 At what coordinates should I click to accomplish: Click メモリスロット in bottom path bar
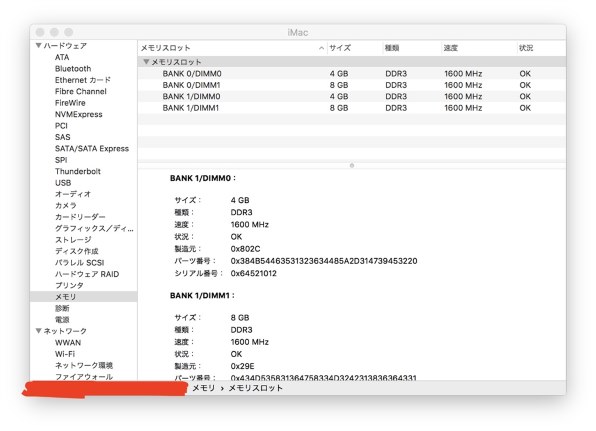click(x=255, y=388)
